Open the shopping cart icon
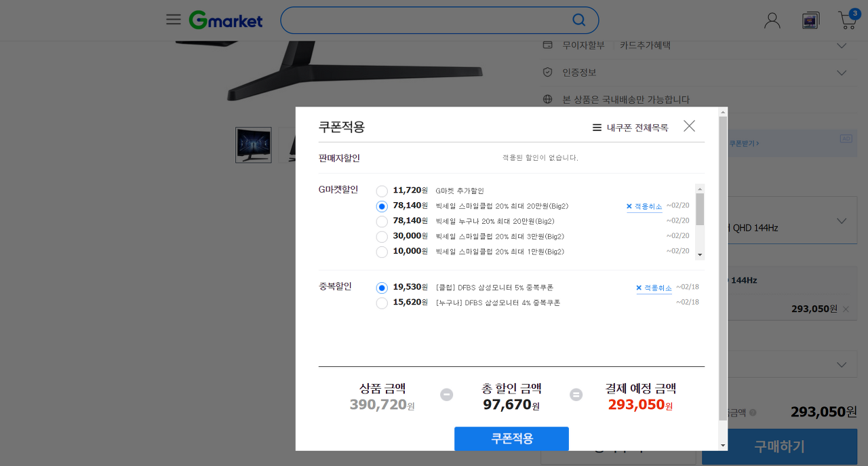Image resolution: width=868 pixels, height=466 pixels. pyautogui.click(x=848, y=20)
